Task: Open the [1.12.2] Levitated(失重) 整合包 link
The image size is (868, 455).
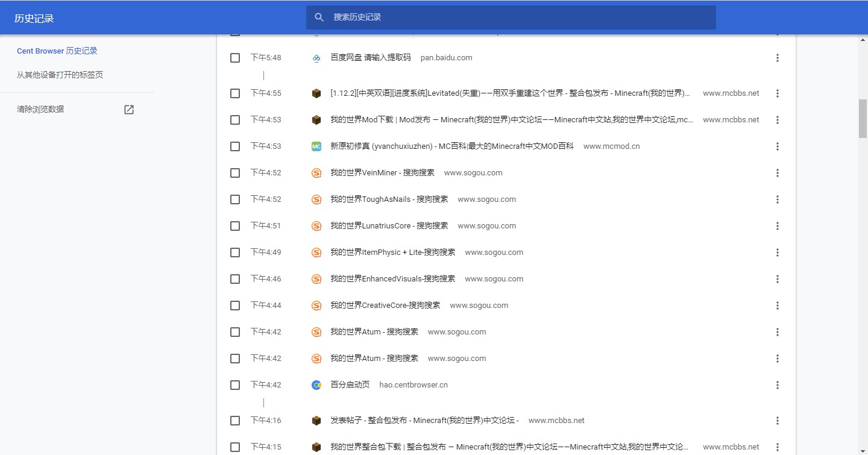Action: 511,93
